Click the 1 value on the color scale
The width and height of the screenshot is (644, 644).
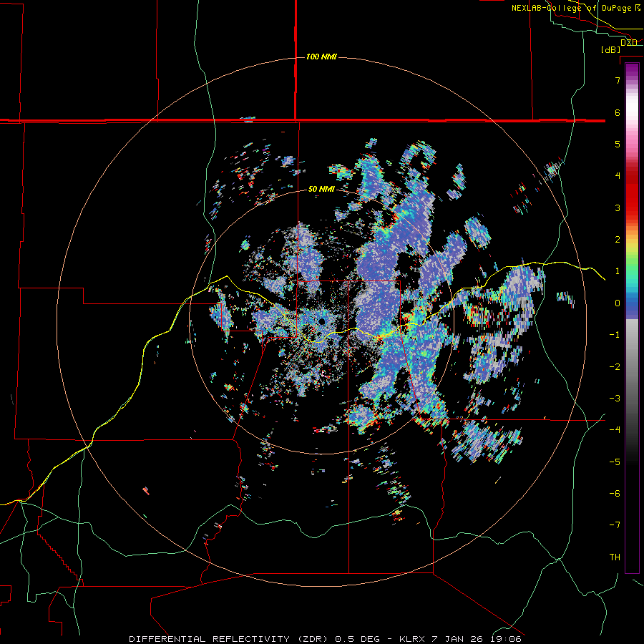coord(618,271)
